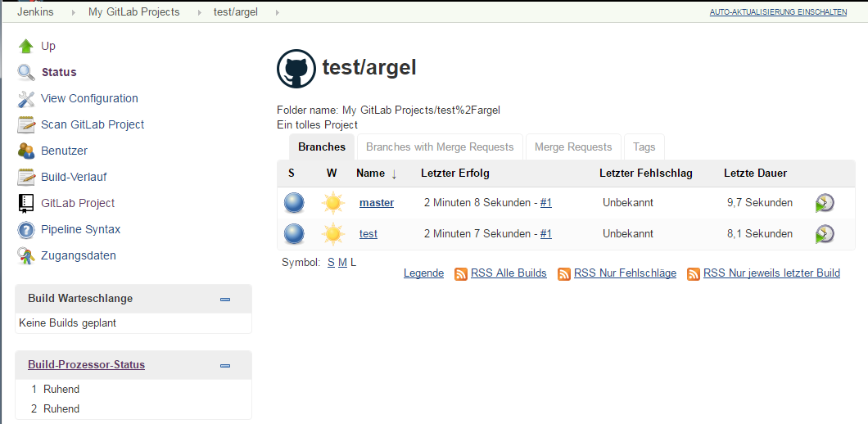Set icon size to M

(x=342, y=263)
